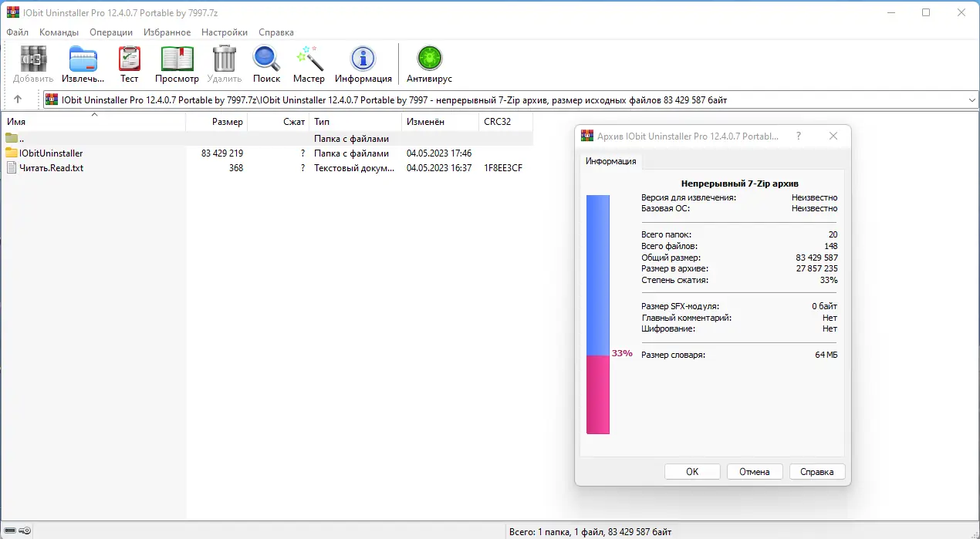Open the Избранное menu
980x539 pixels.
167,32
